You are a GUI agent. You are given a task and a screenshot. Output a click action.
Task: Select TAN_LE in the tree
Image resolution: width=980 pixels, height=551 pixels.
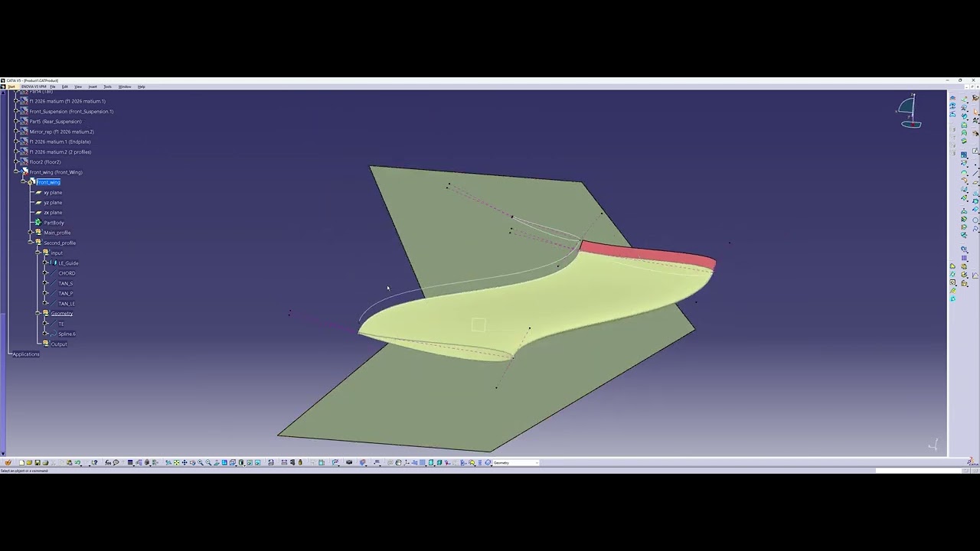67,303
